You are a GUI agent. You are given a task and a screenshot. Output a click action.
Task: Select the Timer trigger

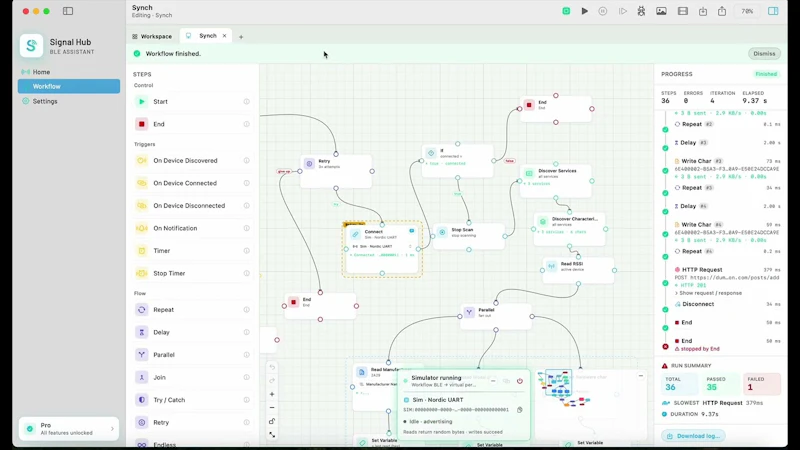(192, 251)
